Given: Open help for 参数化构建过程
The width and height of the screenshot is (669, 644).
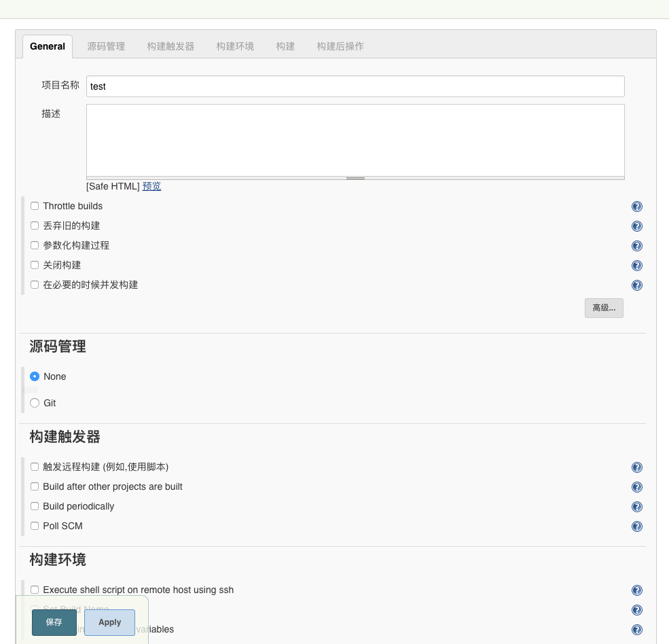Looking at the screenshot, I should pos(636,246).
